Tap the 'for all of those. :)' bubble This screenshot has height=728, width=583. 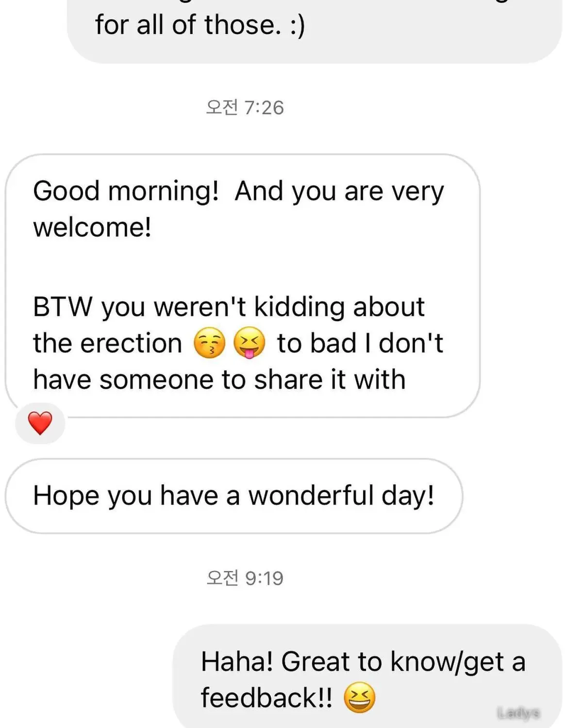click(315, 29)
